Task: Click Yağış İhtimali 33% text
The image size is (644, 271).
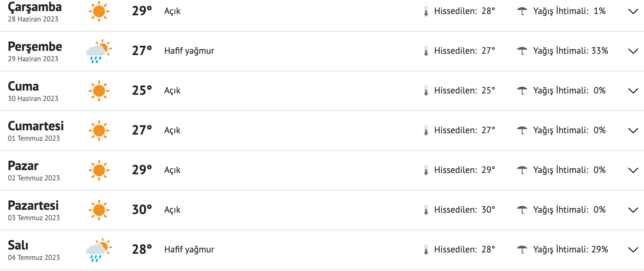Action: coord(570,51)
